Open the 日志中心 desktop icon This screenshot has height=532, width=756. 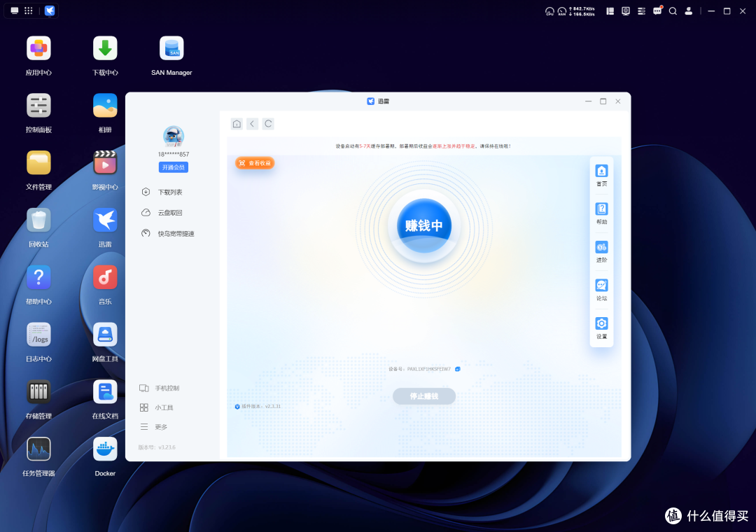point(38,335)
